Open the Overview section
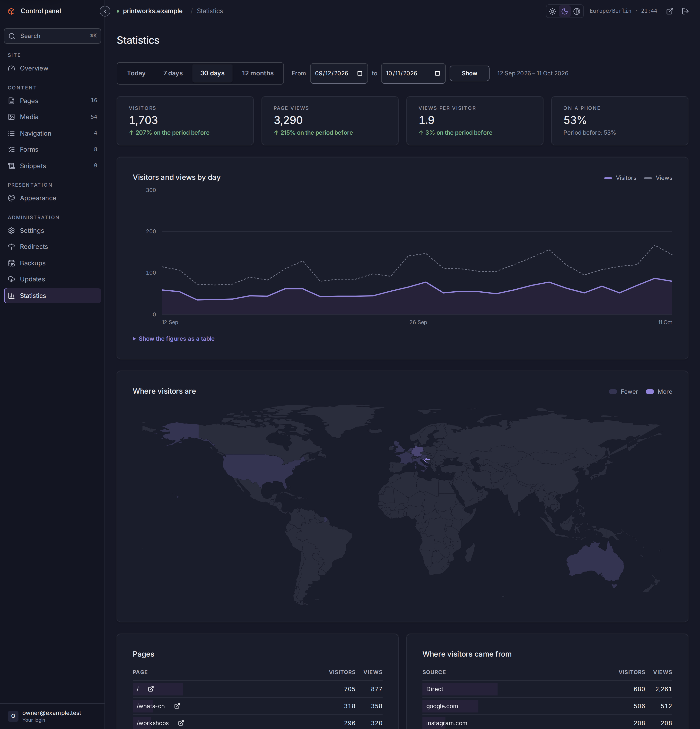The width and height of the screenshot is (700, 729). (x=52, y=69)
